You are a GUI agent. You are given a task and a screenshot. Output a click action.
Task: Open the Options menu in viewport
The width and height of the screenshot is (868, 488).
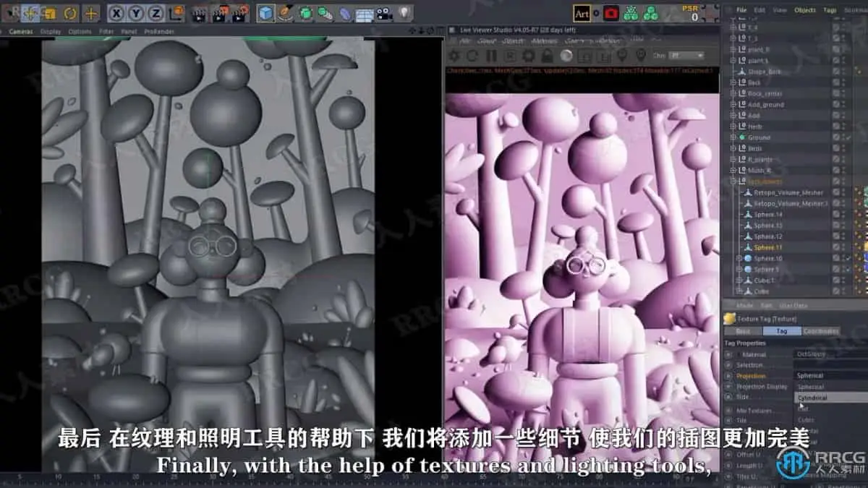click(80, 32)
